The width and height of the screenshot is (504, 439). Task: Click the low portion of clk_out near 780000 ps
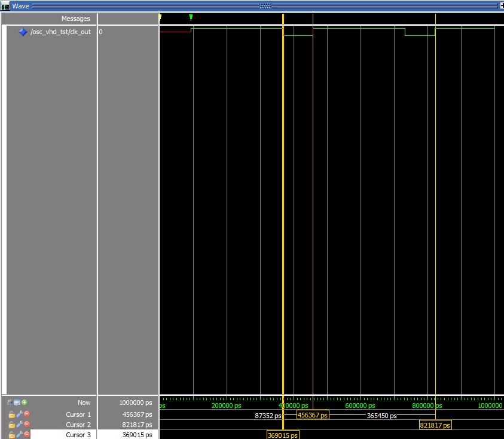420,35
